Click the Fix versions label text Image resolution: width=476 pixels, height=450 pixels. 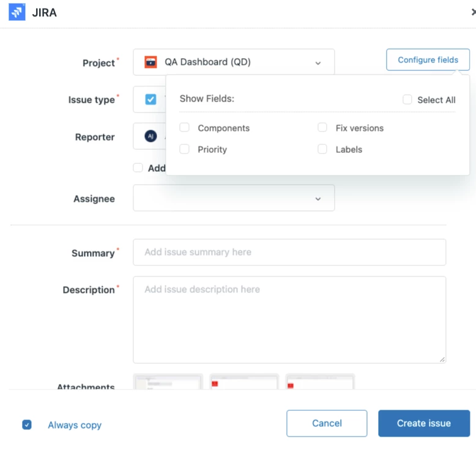click(x=360, y=128)
